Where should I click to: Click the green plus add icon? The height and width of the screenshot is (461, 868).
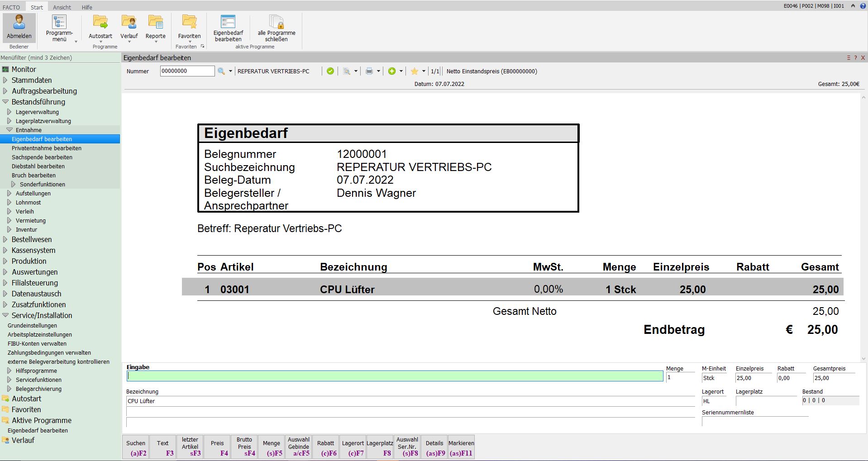[x=392, y=71]
